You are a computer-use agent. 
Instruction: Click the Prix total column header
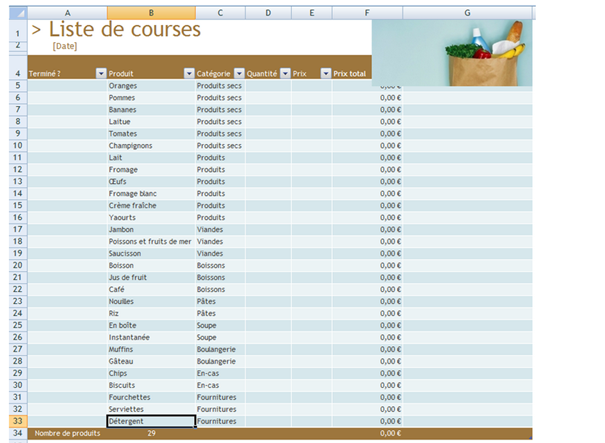coord(350,73)
